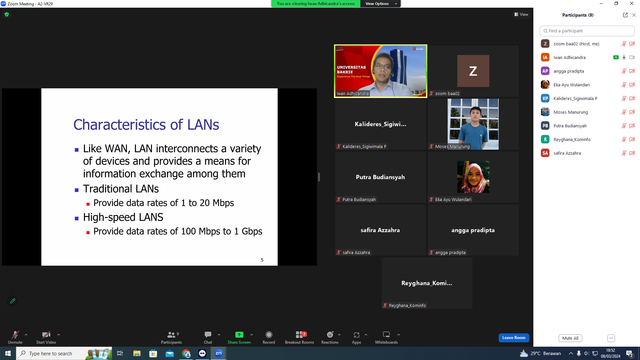This screenshot has width=640, height=360.
Task: Pop out the Participants panel
Action: click(x=625, y=15)
